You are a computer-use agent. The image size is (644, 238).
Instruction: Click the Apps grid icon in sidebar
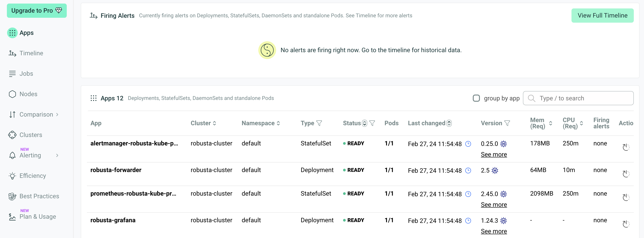click(12, 33)
